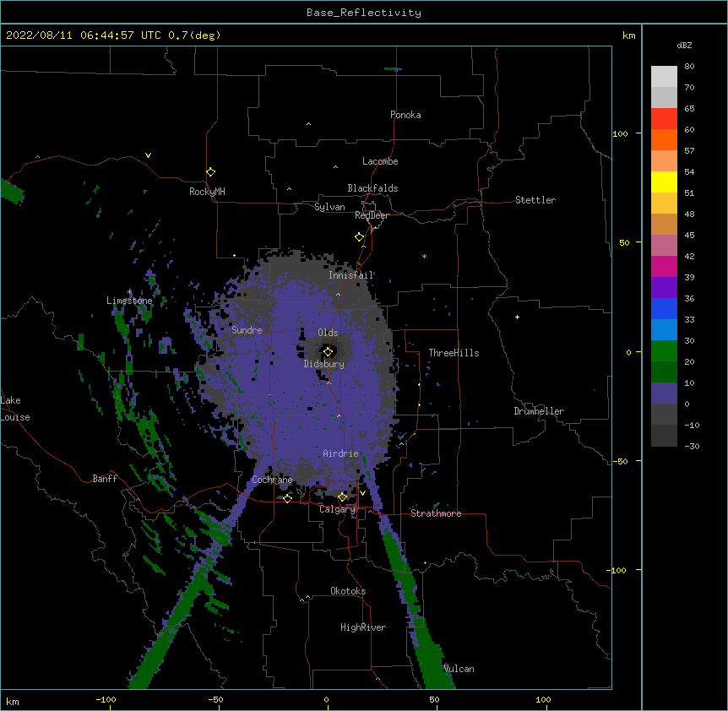Image resolution: width=728 pixels, height=711 pixels.
Task: Click the Sylvan label
Action: (329, 207)
